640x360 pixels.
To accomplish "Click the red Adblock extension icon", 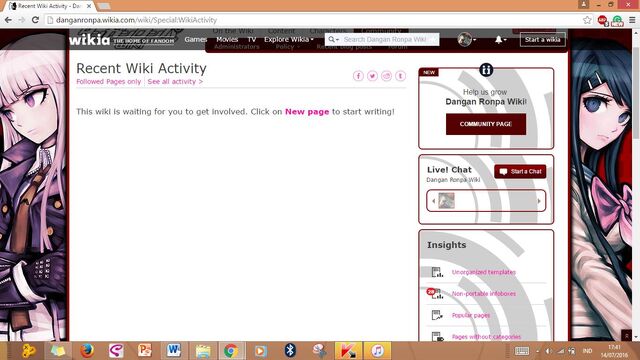I will pos(603,20).
